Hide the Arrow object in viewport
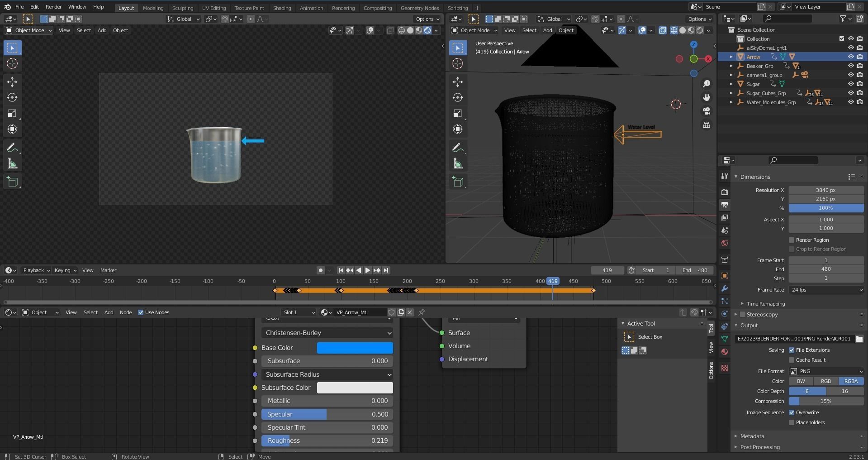The height and width of the screenshot is (460, 868). tap(850, 57)
